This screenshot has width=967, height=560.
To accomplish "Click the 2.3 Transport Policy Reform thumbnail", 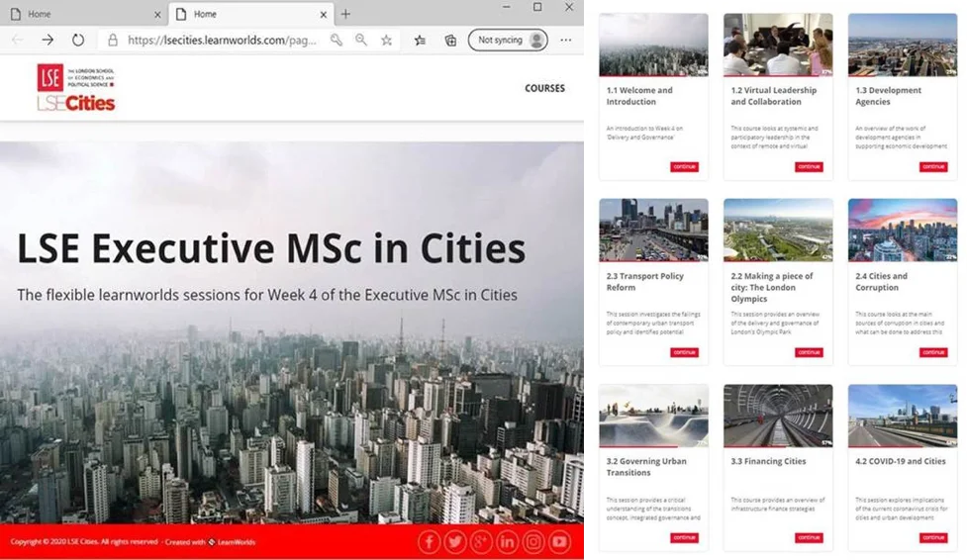I will point(653,231).
